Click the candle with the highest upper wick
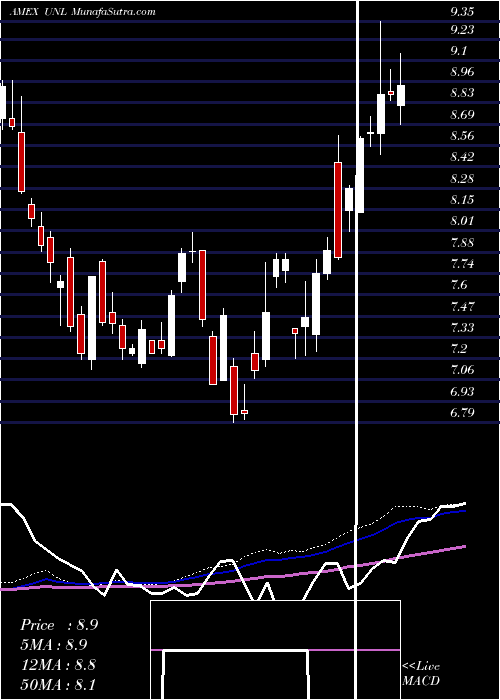Image resolution: width=500 pixels, height=700 pixels. (381, 88)
